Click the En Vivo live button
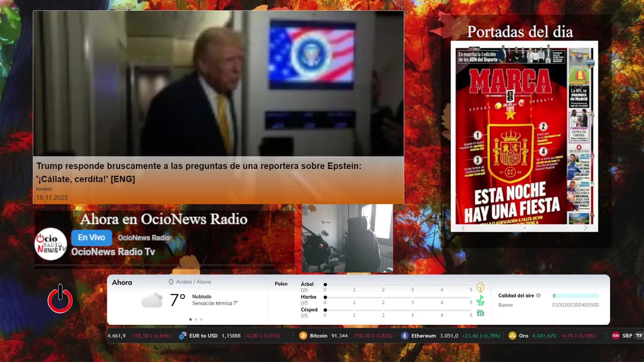 tap(91, 238)
